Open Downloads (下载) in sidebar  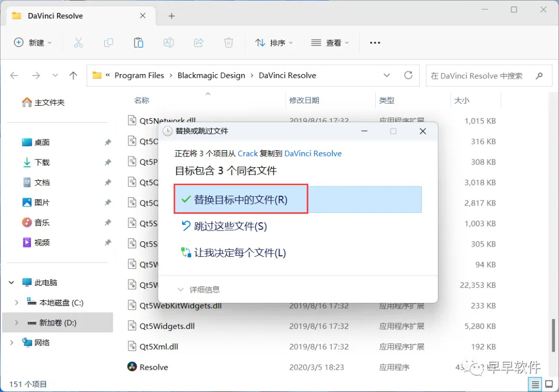coord(36,163)
